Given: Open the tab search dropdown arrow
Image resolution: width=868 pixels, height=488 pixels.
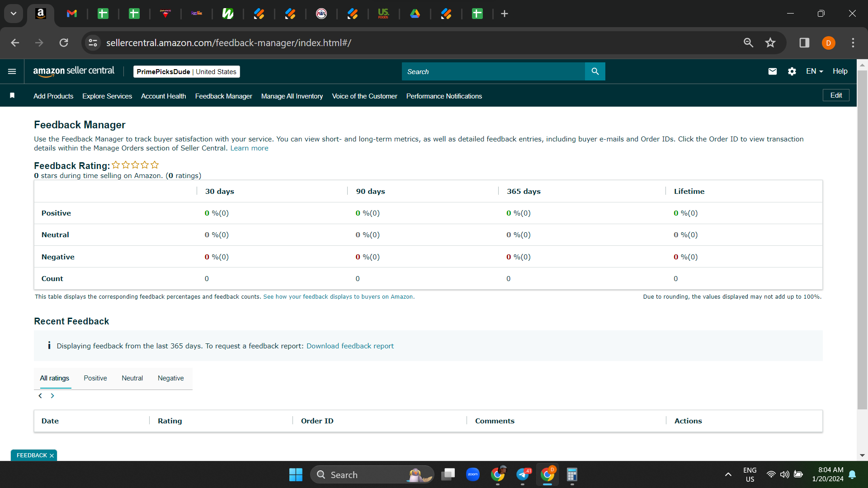Looking at the screenshot, I should click(14, 14).
